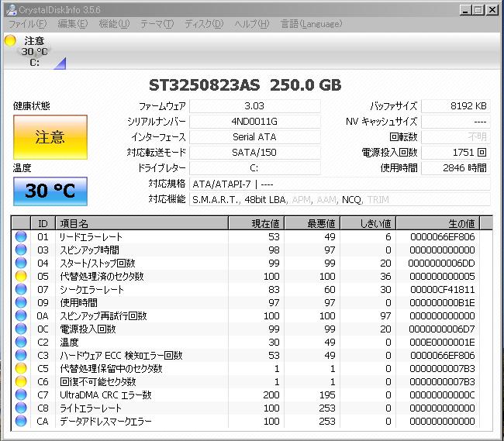
Task: Click status icon for C2 温度 row
Action: tap(21, 342)
